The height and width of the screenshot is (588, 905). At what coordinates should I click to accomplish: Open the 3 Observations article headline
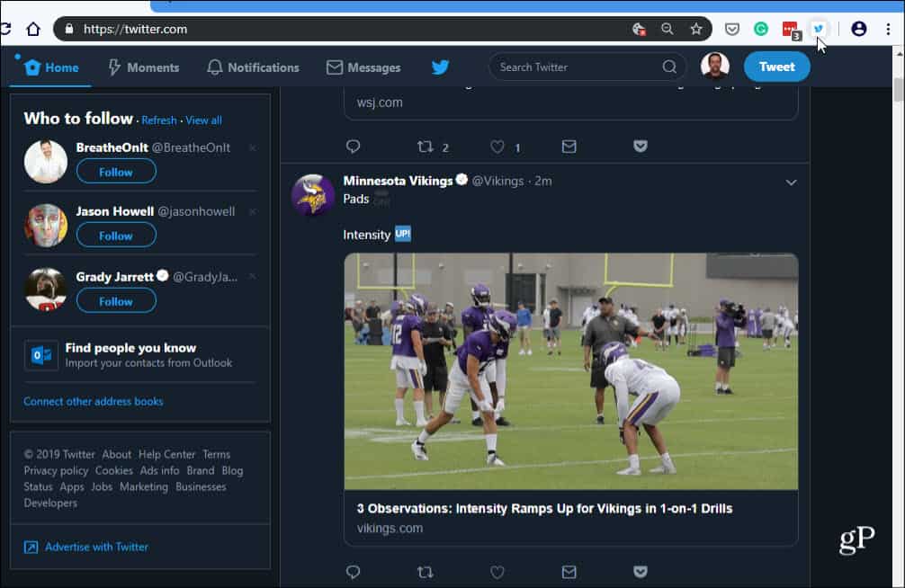pos(544,508)
